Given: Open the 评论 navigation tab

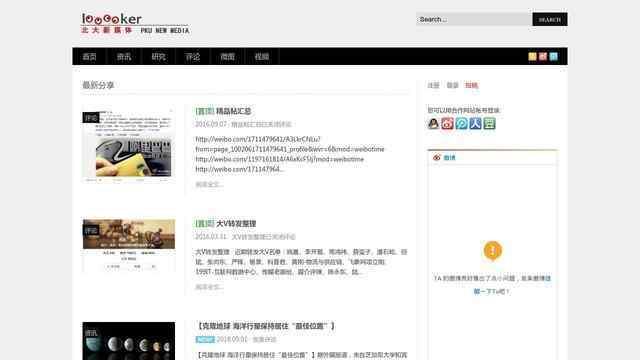Looking at the screenshot, I should coord(193,57).
